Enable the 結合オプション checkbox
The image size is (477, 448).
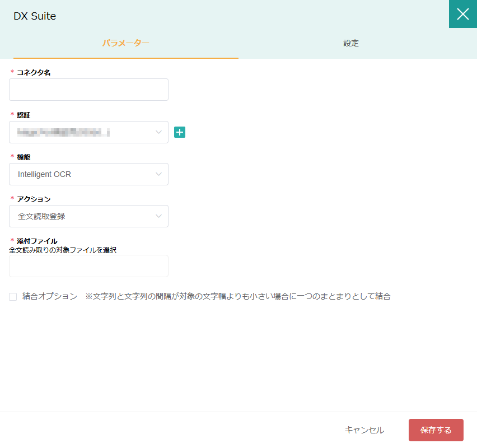coord(13,297)
